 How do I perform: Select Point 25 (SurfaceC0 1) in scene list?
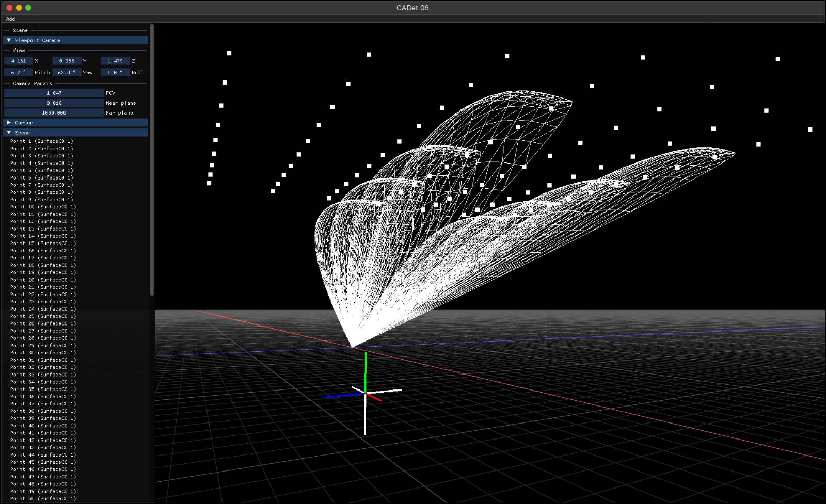43,316
